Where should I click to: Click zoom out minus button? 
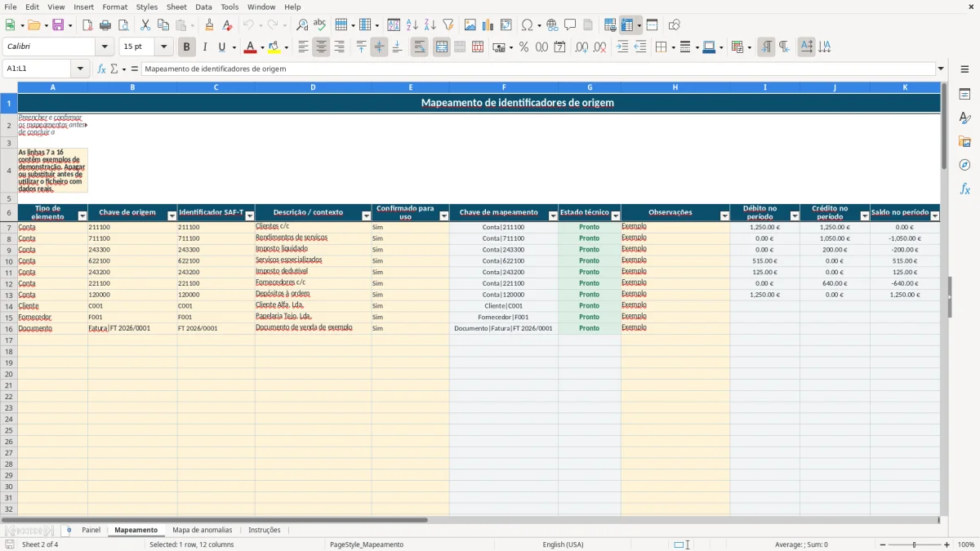click(x=882, y=544)
